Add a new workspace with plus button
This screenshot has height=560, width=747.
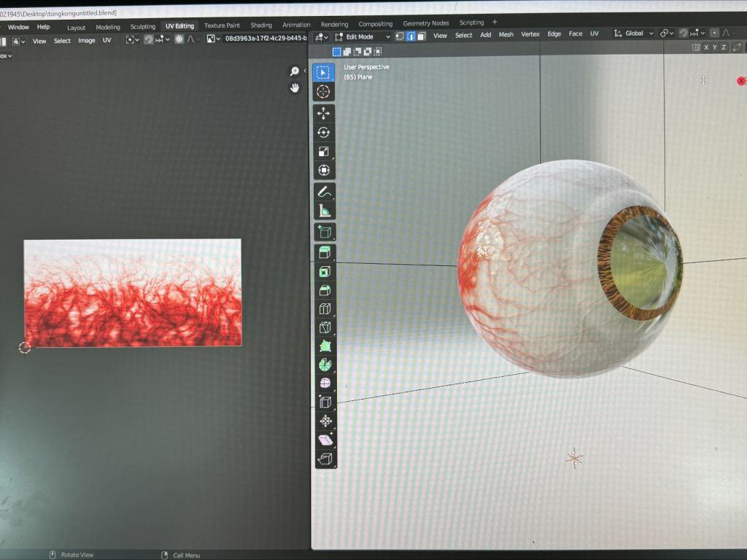tap(495, 23)
